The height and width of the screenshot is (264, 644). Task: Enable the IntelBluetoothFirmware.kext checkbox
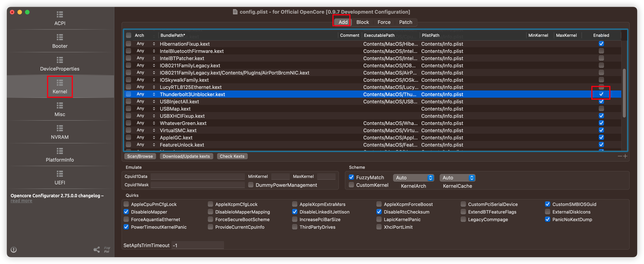601,51
